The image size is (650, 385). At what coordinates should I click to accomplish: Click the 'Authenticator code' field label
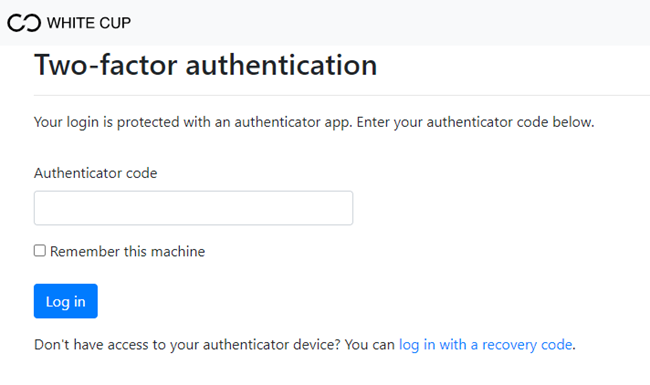(x=96, y=173)
